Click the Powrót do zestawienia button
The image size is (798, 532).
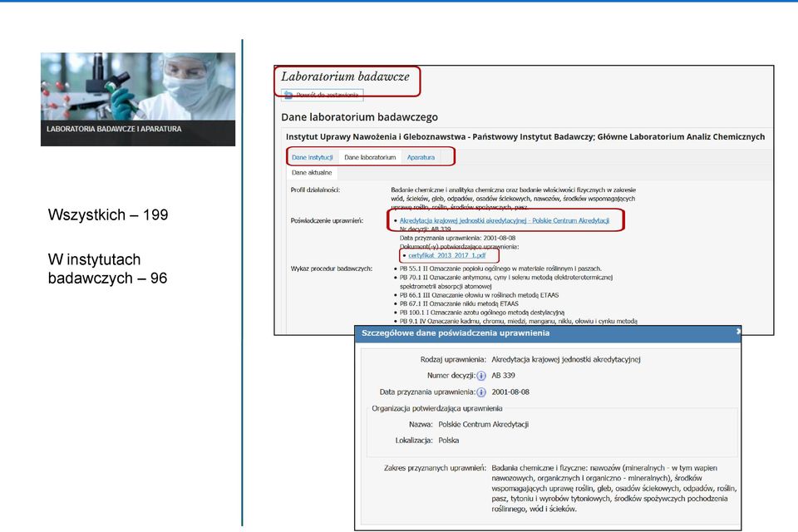pyautogui.click(x=323, y=95)
